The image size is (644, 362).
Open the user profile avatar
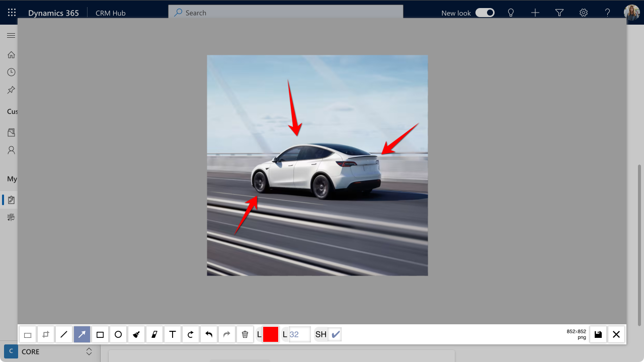point(632,13)
